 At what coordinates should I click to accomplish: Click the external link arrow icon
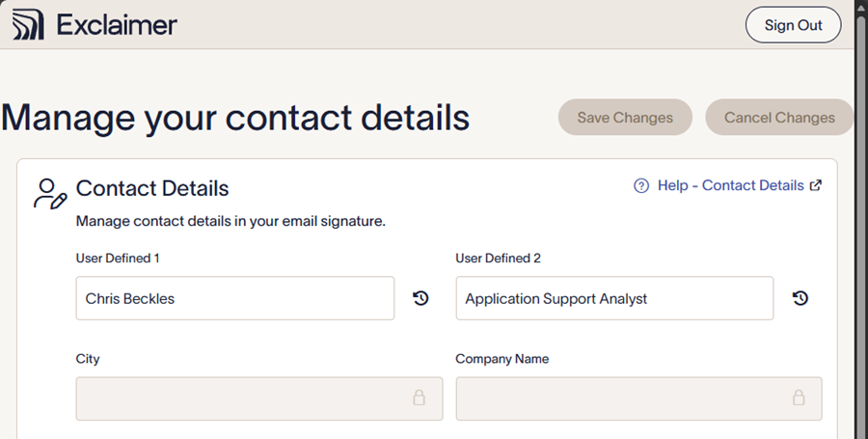(815, 186)
